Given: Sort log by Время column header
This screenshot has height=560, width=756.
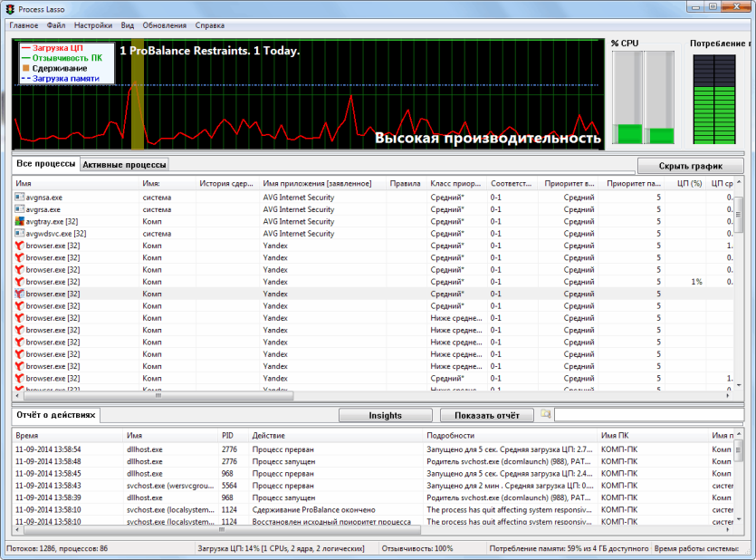Looking at the screenshot, I should click(x=68, y=436).
